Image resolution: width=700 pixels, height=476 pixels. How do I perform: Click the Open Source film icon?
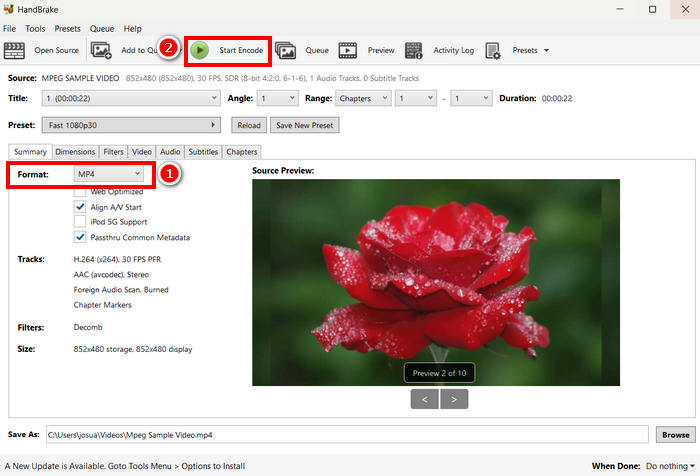click(x=17, y=50)
